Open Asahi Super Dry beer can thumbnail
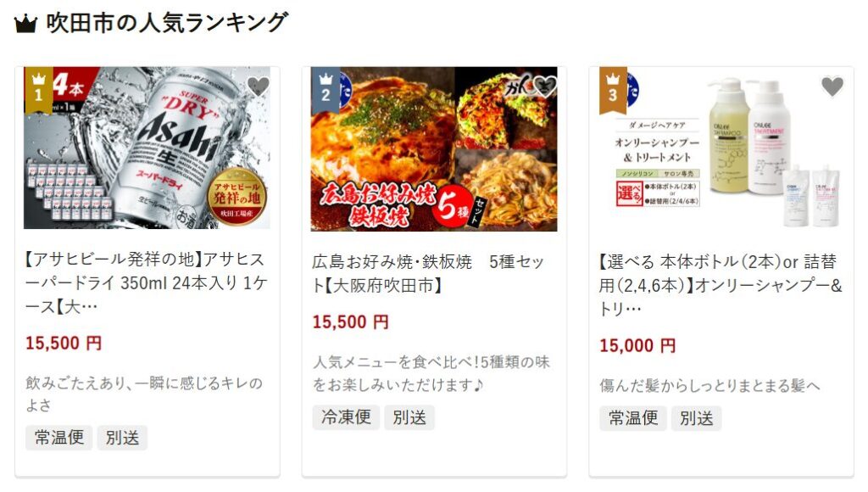 coord(147,148)
